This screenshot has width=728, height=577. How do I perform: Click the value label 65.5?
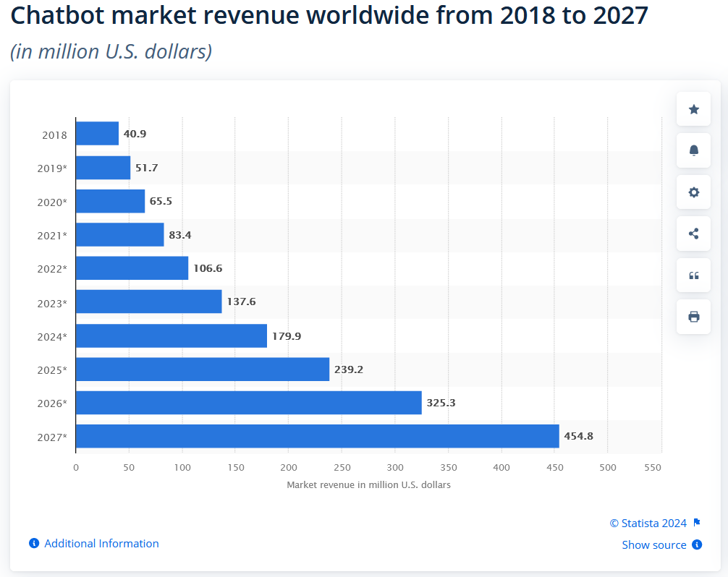161,201
